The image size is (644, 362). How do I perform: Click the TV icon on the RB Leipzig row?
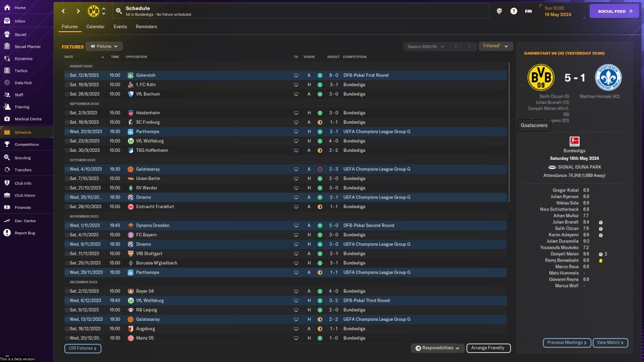[x=296, y=310]
